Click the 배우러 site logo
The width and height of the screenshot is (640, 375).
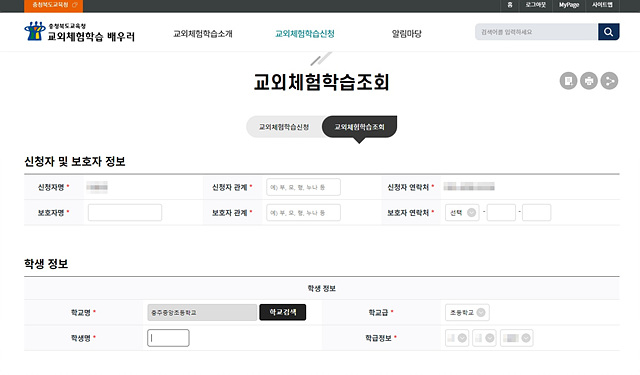click(79, 32)
